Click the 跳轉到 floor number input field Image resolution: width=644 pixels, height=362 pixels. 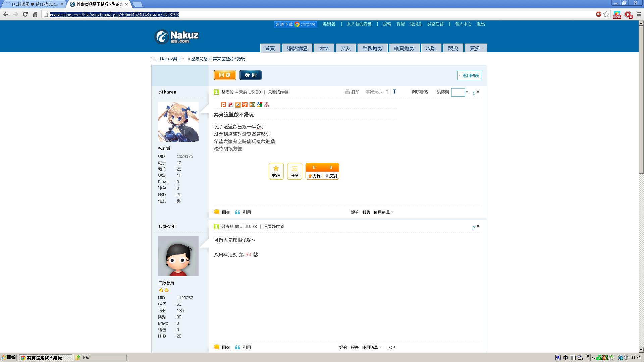click(x=458, y=92)
